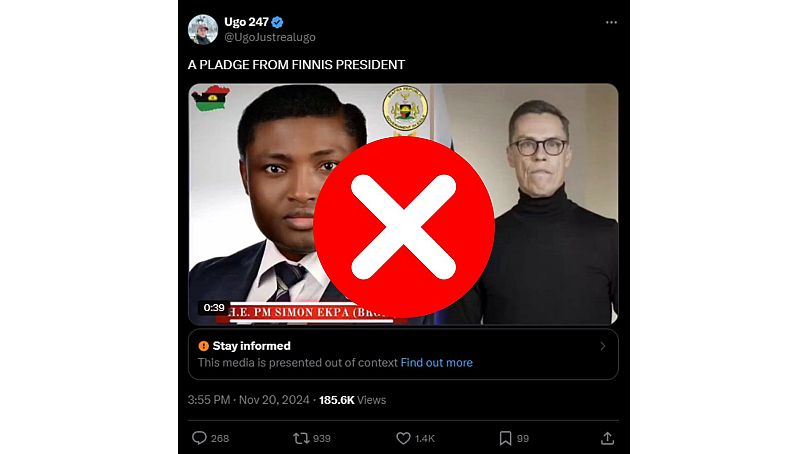This screenshot has width=808, height=454.
Task: Bookmark the post using the bookmark icon
Action: [506, 438]
